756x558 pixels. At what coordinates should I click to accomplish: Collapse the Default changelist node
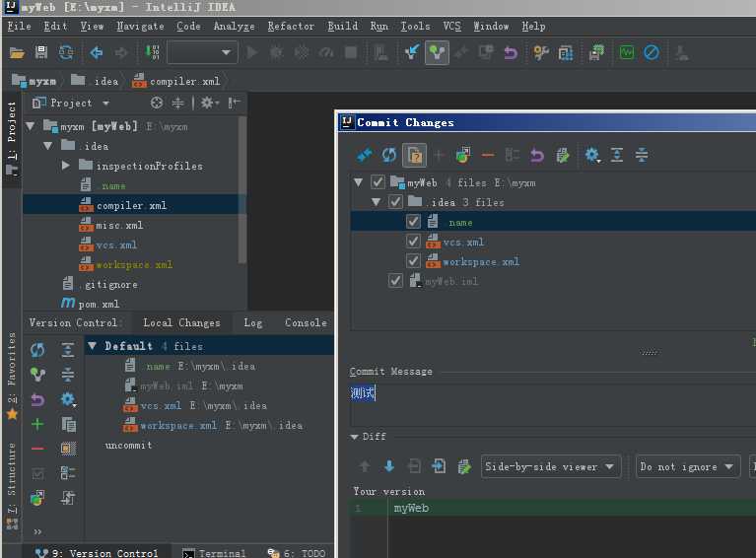tap(93, 346)
